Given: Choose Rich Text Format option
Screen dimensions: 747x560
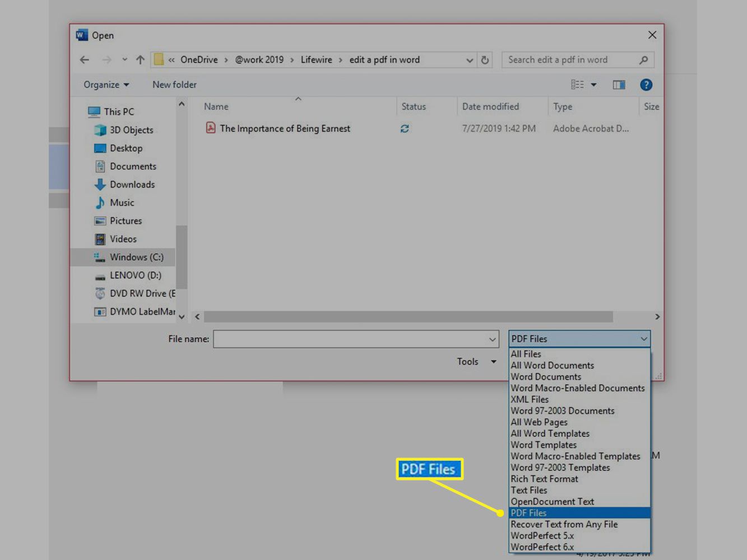Looking at the screenshot, I should [579, 479].
